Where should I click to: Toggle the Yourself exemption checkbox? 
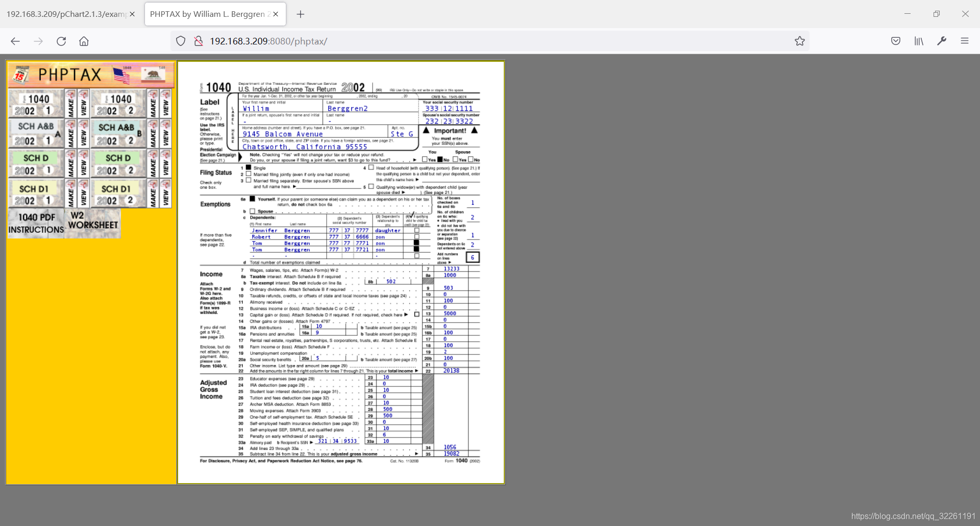coord(252,199)
